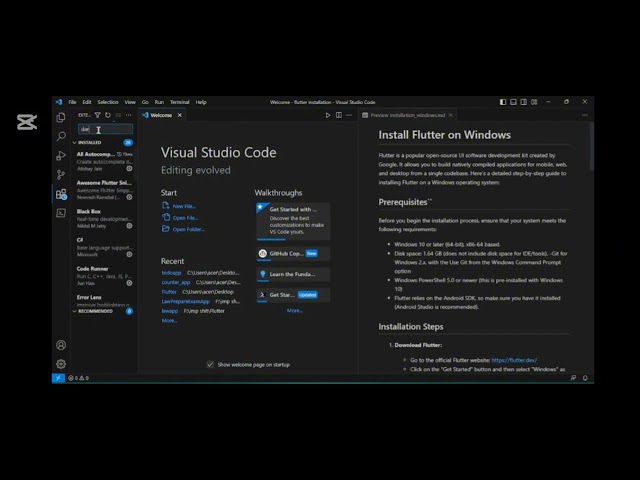Switch to the Welcome tab
Viewport: 640px width, 480px height.
click(161, 115)
